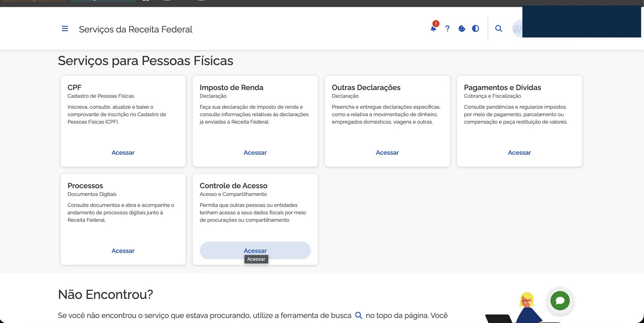
Task: Click magnifier icon in Não Encontrou text
Action: [359, 315]
